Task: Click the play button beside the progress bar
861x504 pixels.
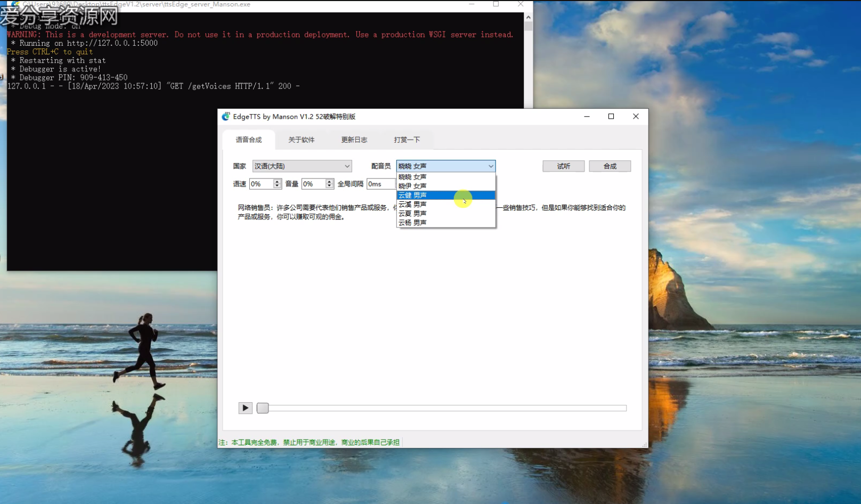Action: tap(245, 408)
